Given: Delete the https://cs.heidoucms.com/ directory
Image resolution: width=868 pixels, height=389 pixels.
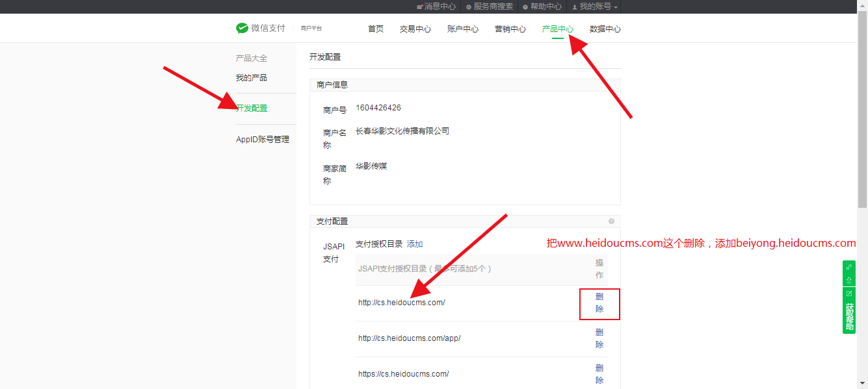Looking at the screenshot, I should click(x=599, y=374).
